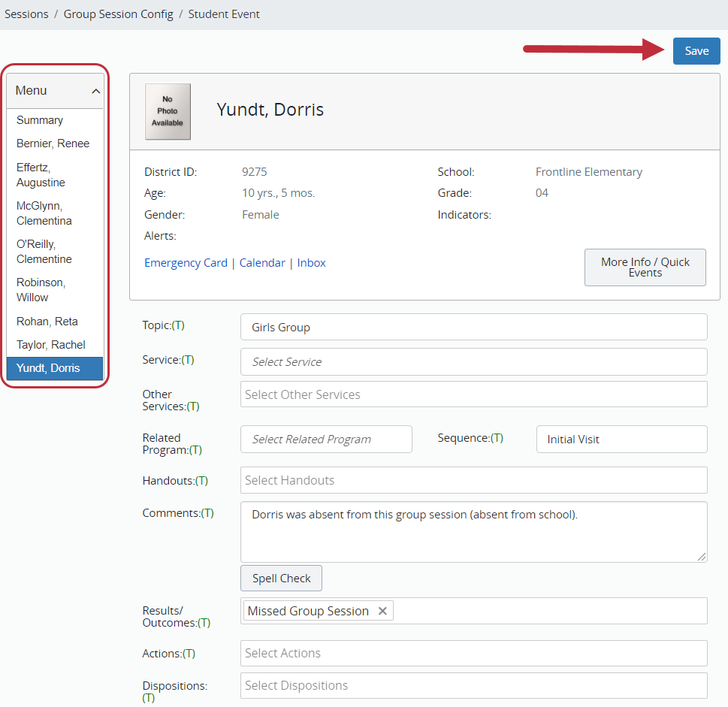Click More Info / Quick Events button

[645, 267]
